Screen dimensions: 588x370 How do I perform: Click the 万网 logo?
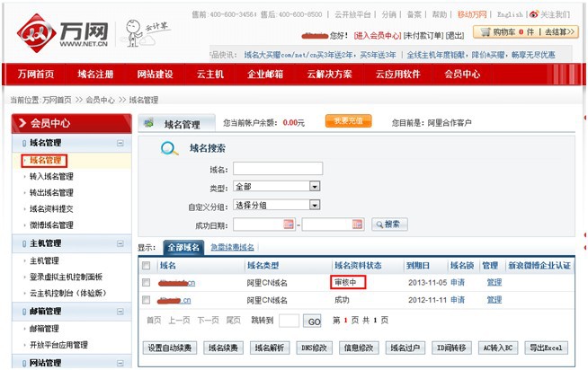(x=63, y=33)
